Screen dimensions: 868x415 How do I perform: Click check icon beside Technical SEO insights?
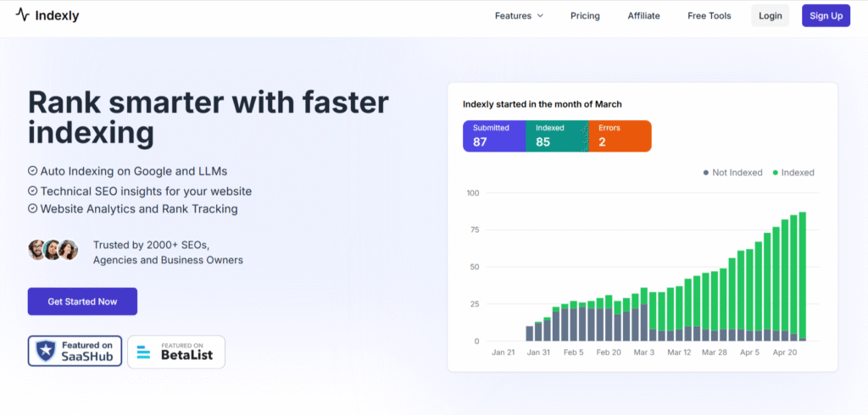pyautogui.click(x=33, y=191)
